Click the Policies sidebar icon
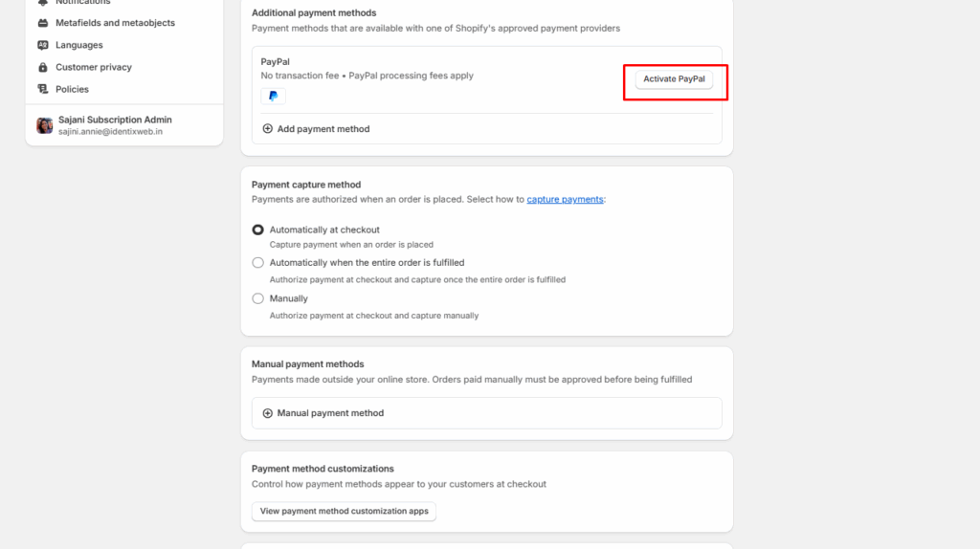Screen dimensions: 980x549 [x=43, y=89]
